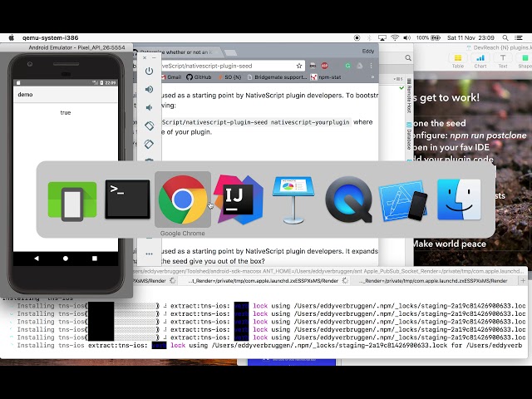Screen dimensions: 532x399
Task: Open npm-stat bookmark in Chrome
Action: (x=326, y=77)
